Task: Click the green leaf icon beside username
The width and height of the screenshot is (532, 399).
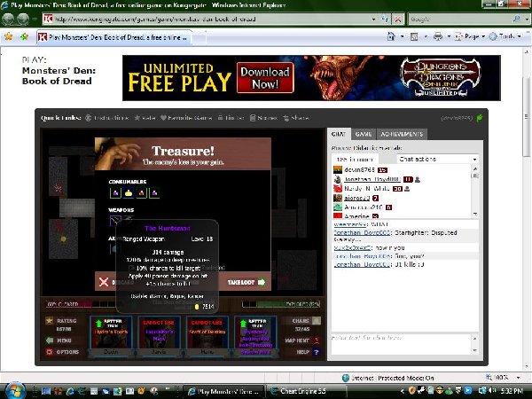Action: tap(480, 118)
